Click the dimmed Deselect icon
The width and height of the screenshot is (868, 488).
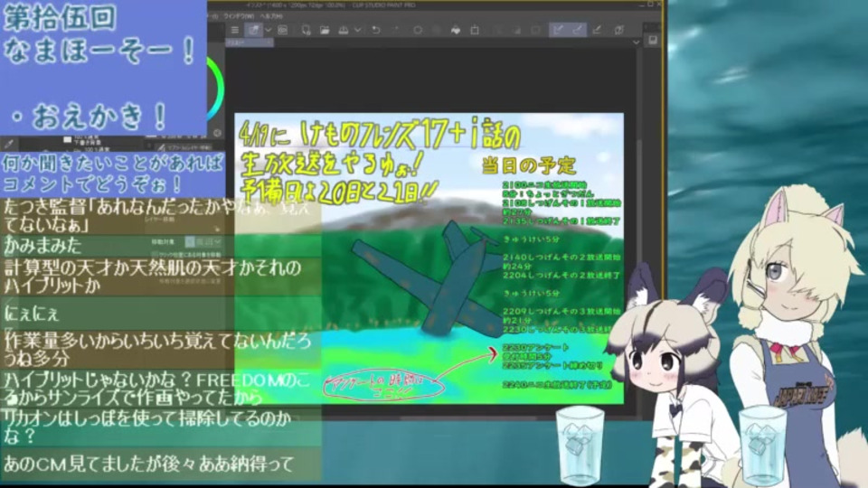point(497,30)
